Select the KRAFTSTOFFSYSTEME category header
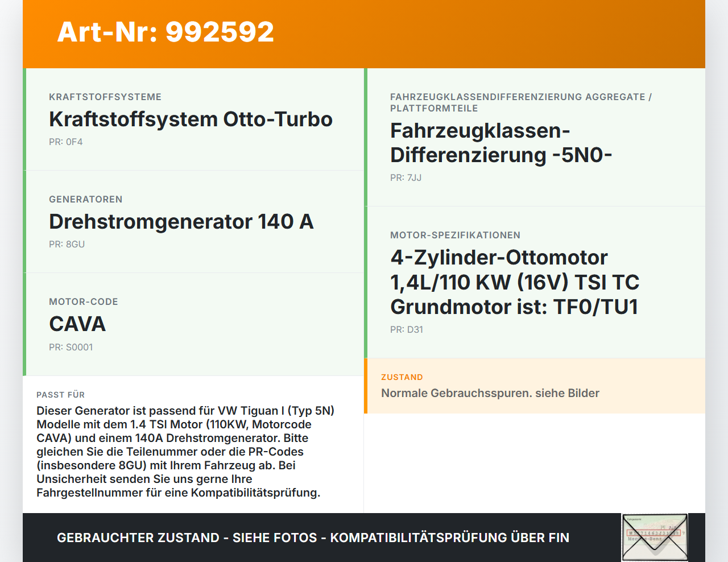728x562 pixels. pos(105,97)
